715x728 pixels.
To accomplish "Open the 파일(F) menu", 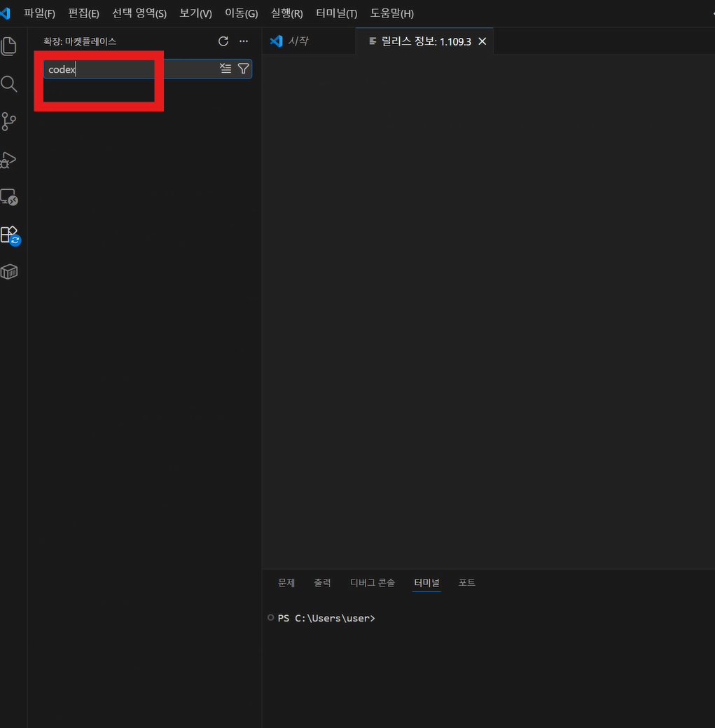I will coord(39,13).
